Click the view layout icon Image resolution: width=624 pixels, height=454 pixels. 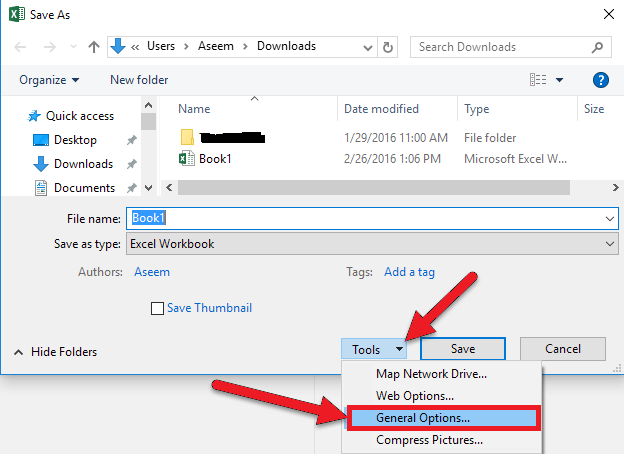pyautogui.click(x=538, y=80)
